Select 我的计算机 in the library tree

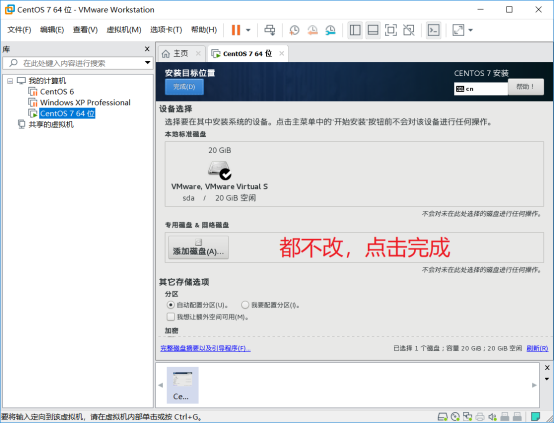pos(47,81)
